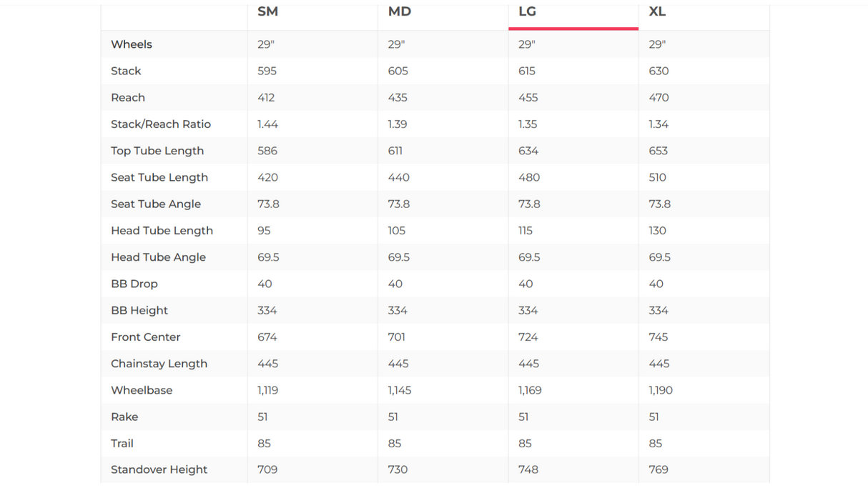Select the MD size column header
Screen dimensions: 868x488
pyautogui.click(x=399, y=11)
